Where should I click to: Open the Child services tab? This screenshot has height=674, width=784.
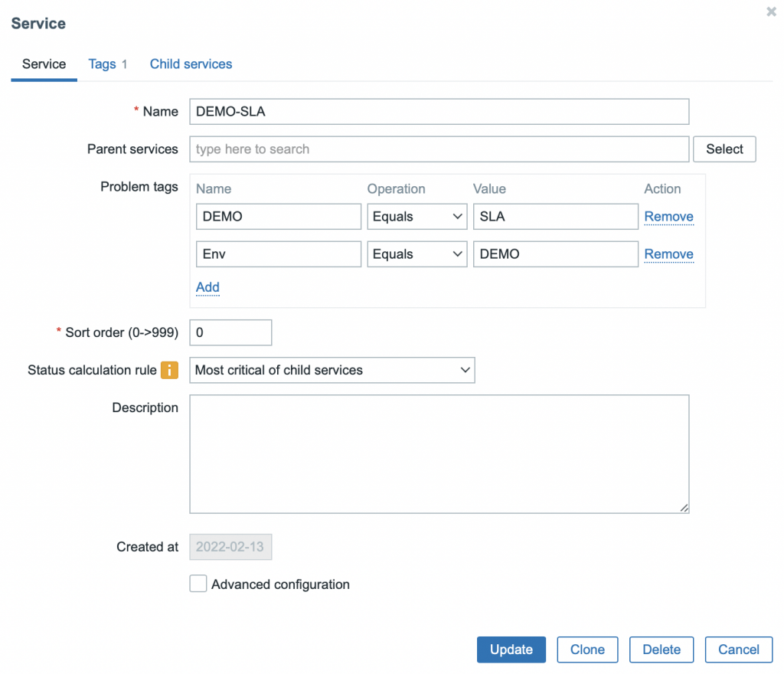pyautogui.click(x=191, y=64)
